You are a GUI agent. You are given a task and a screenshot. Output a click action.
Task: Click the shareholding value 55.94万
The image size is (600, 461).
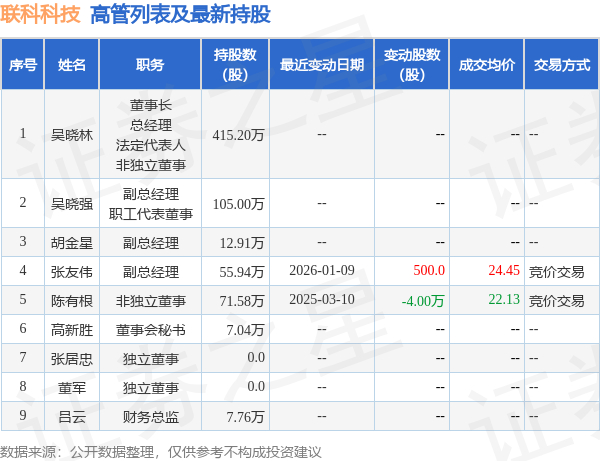242,272
